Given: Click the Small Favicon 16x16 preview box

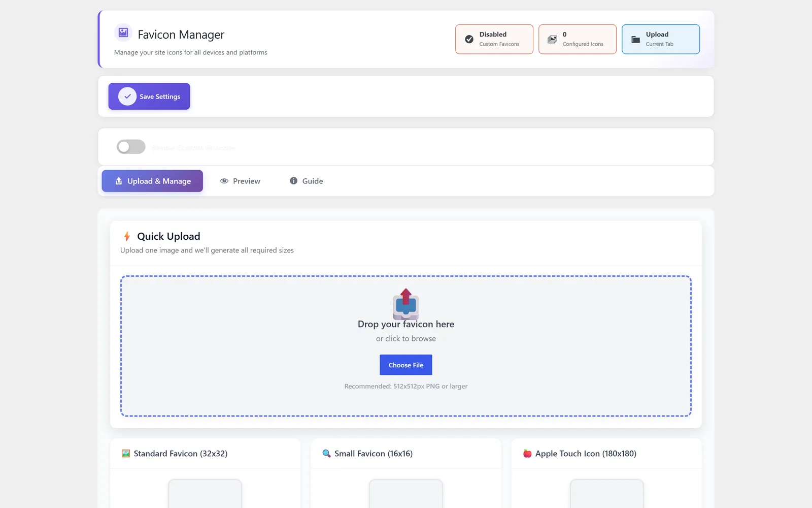Looking at the screenshot, I should coord(406,493).
